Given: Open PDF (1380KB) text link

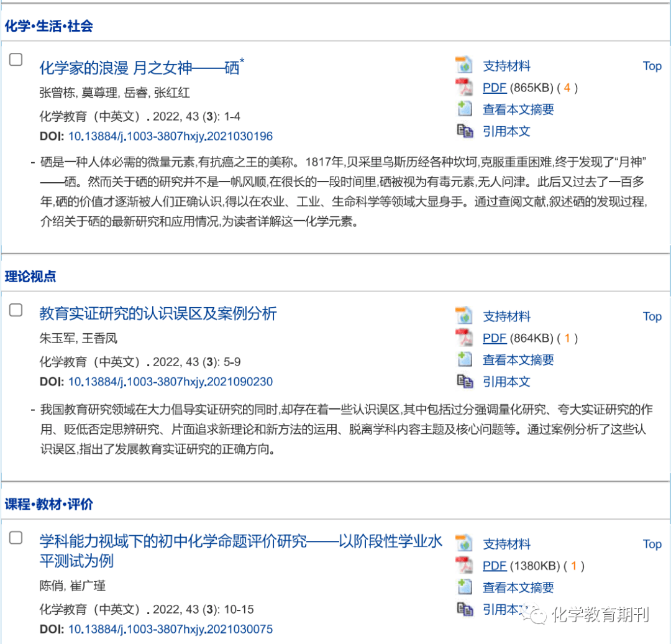Looking at the screenshot, I should click(x=495, y=566).
